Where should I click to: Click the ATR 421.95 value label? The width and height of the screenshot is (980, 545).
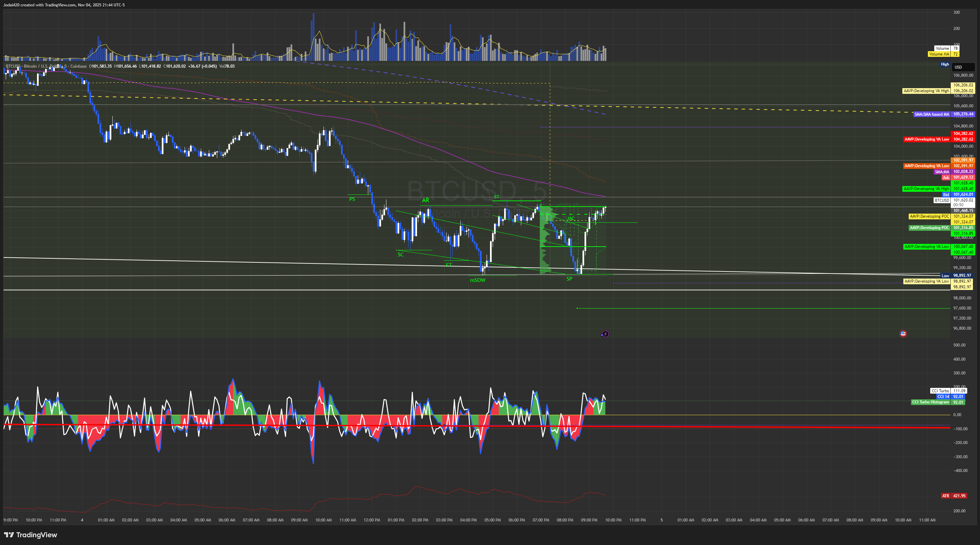click(959, 496)
